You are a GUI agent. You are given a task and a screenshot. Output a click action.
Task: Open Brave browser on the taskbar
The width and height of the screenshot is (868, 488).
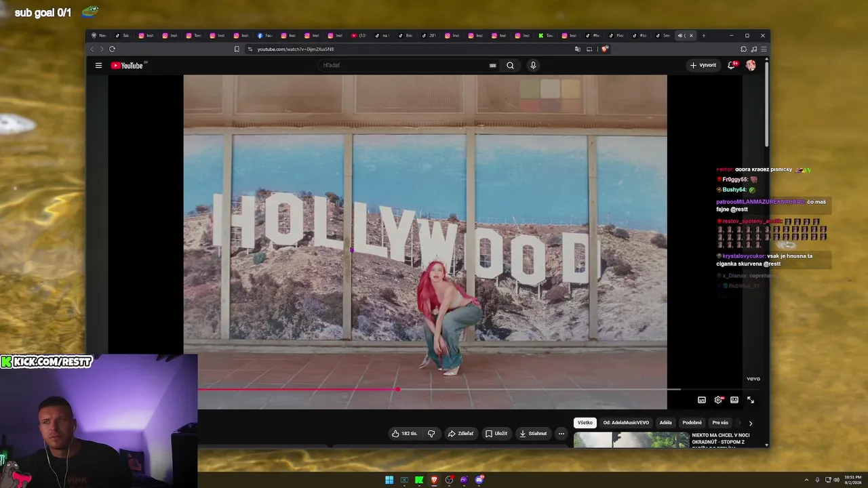pos(434,480)
